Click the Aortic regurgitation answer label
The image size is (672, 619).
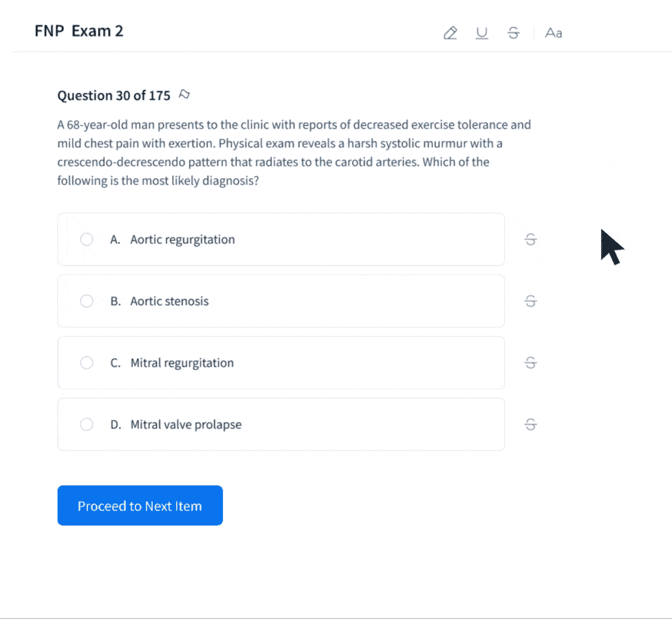pyautogui.click(x=182, y=239)
